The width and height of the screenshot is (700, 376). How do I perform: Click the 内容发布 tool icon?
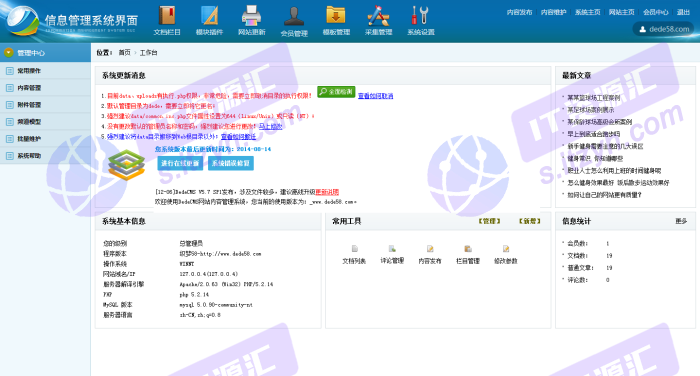pos(430,249)
